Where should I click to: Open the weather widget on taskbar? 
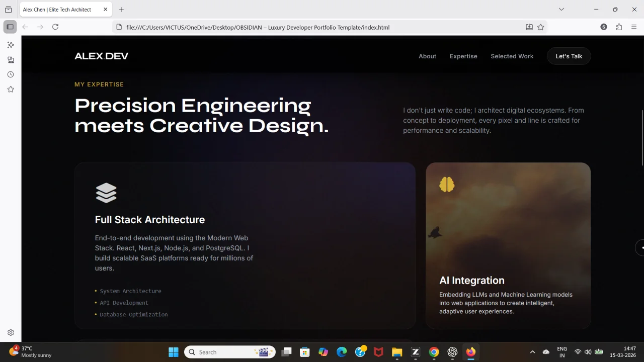(31, 351)
